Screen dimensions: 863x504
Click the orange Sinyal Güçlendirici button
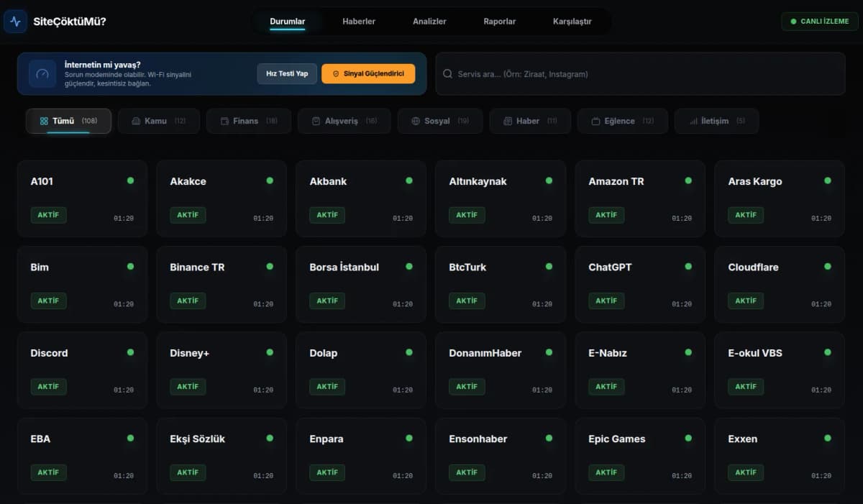[368, 74]
